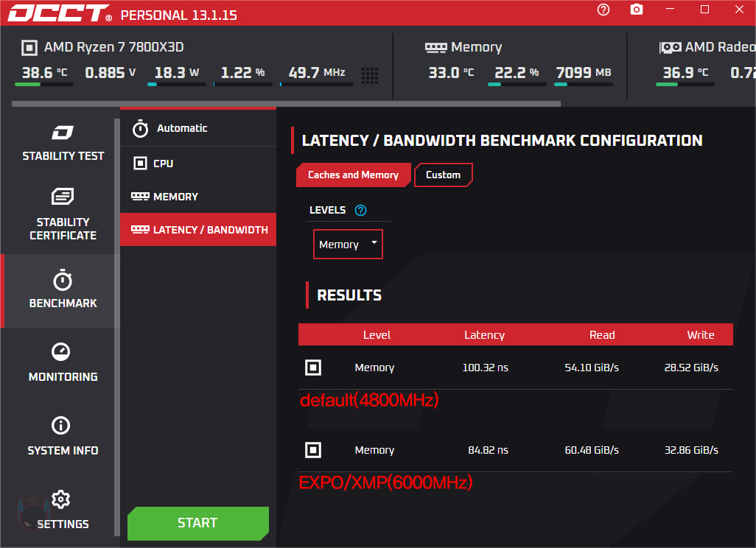Click the memory module icon in the header

[436, 47]
